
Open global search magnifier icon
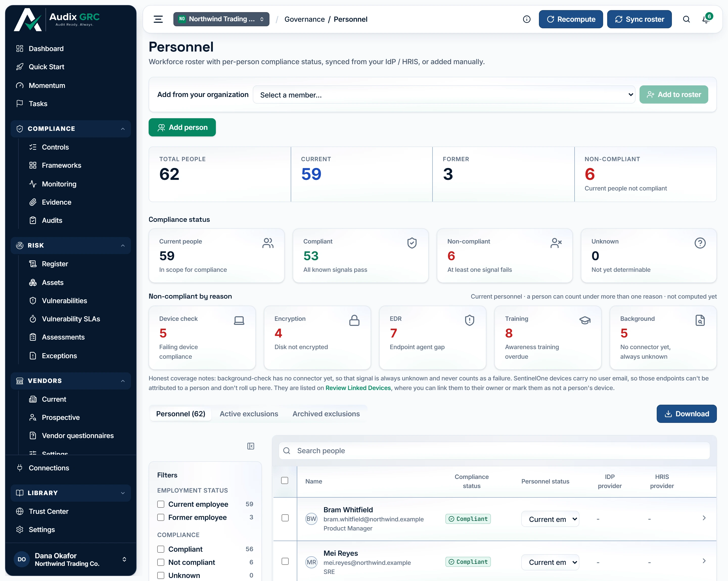coord(686,19)
